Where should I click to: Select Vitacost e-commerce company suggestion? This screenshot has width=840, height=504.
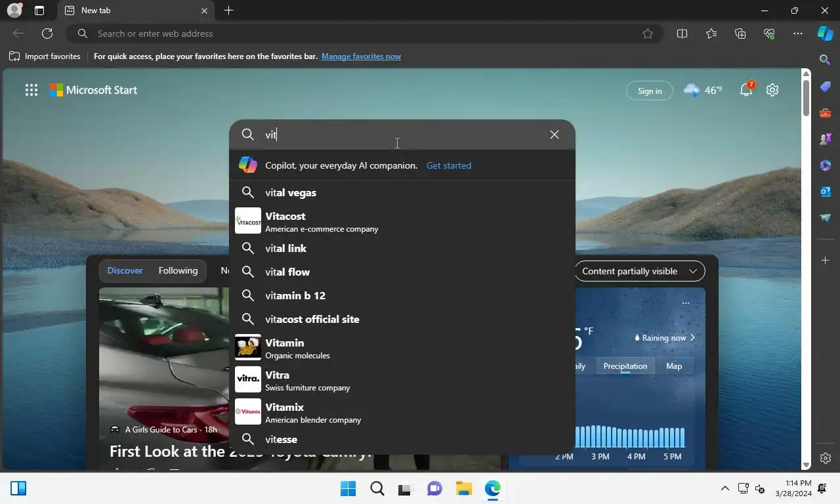[x=402, y=221]
